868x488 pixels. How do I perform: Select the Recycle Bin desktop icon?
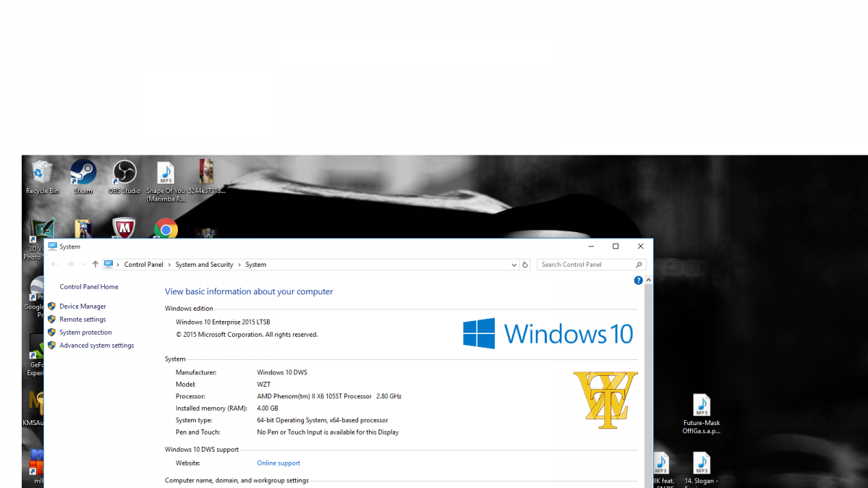(42, 177)
